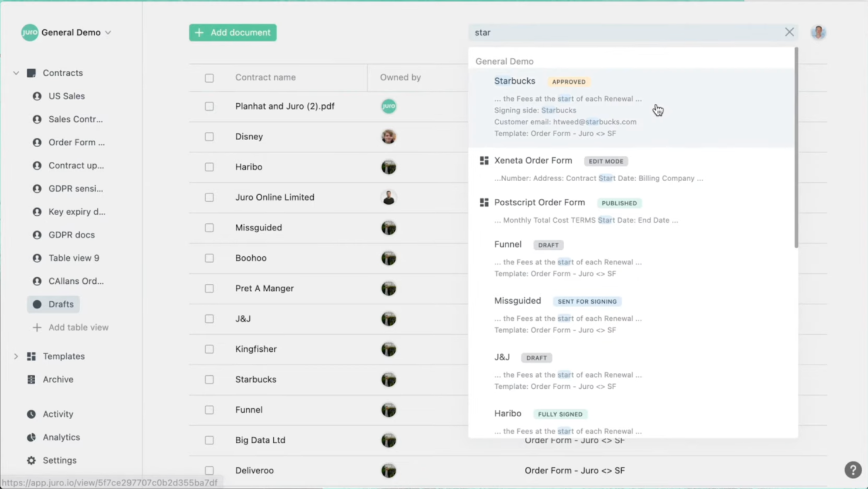Open Activity from the sidebar clock icon
868x489 pixels.
point(31,414)
